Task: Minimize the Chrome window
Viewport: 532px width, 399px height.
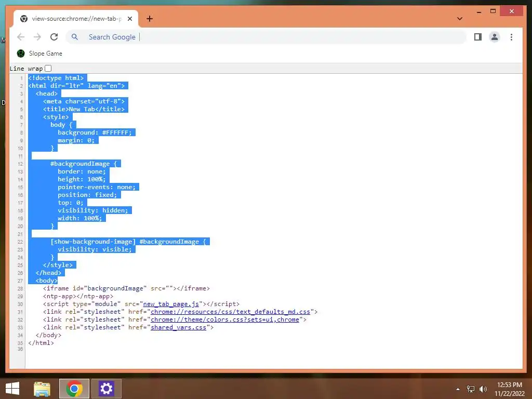Action: pos(479,11)
